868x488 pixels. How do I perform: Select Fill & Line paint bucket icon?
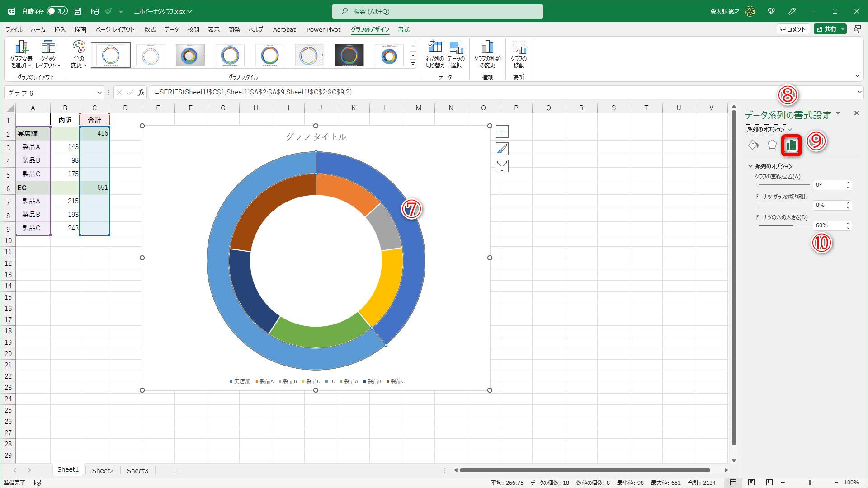pos(753,145)
